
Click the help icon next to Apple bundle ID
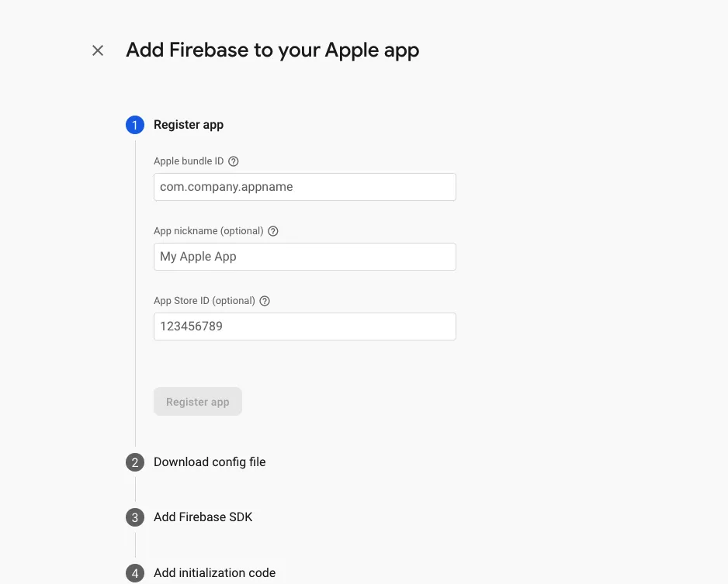234,161
